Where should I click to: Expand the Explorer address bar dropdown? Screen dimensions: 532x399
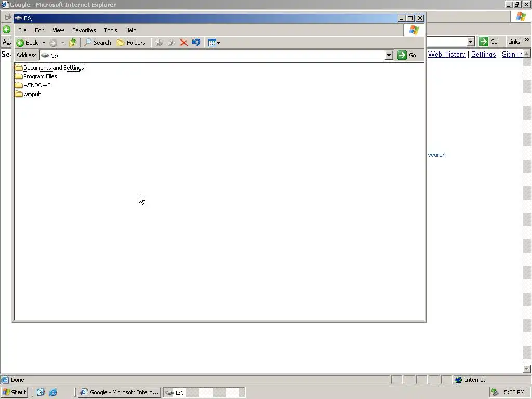coord(389,55)
